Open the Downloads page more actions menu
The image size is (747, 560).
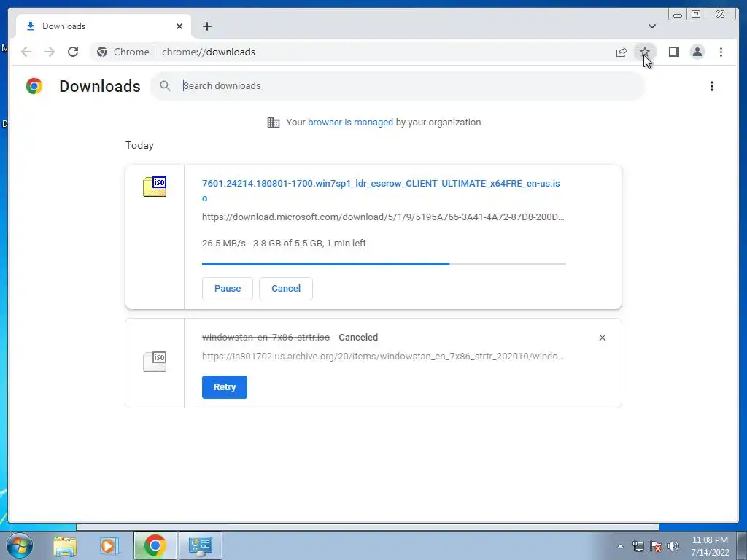[712, 86]
